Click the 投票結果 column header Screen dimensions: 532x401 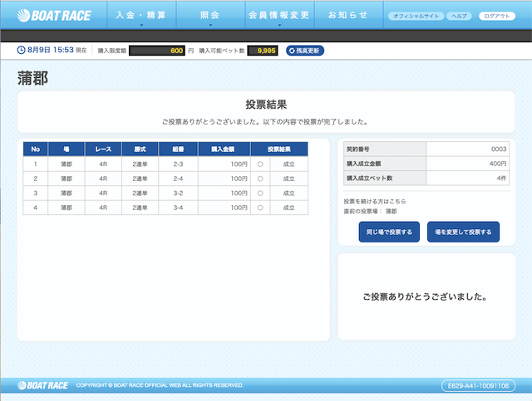pos(279,149)
